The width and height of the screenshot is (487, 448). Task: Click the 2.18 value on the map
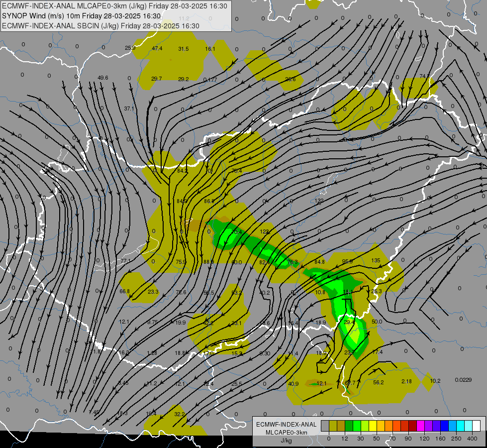click(x=406, y=381)
